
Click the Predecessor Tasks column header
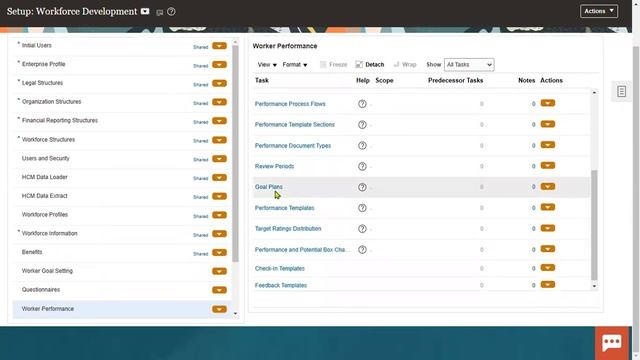456,80
